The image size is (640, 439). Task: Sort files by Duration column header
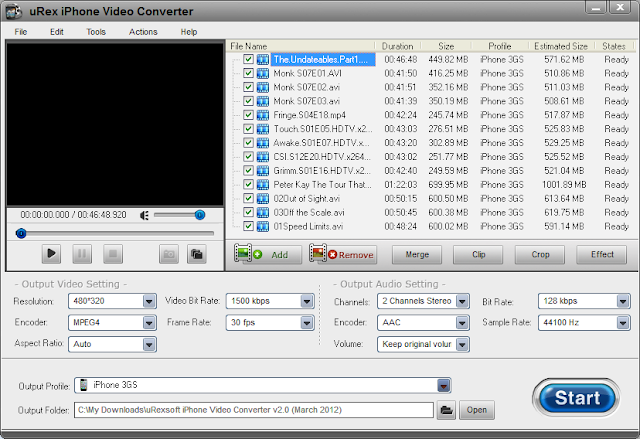(x=398, y=46)
